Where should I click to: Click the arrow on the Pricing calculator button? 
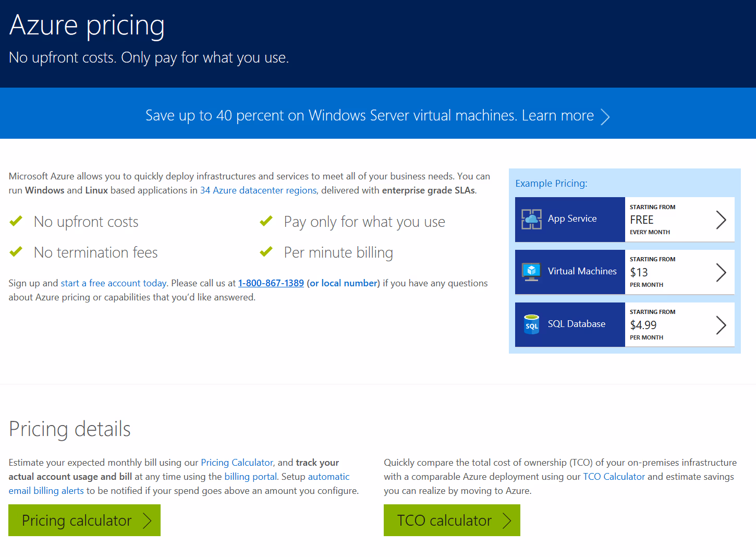[x=147, y=520]
